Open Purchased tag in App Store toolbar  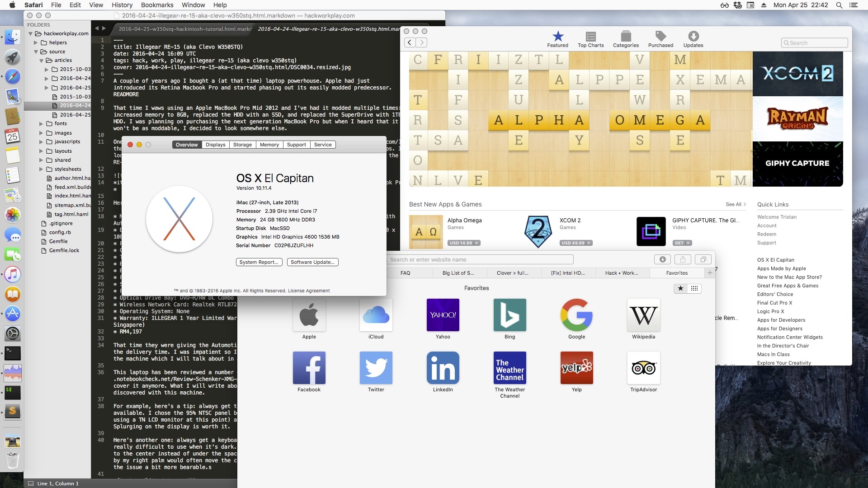click(660, 39)
